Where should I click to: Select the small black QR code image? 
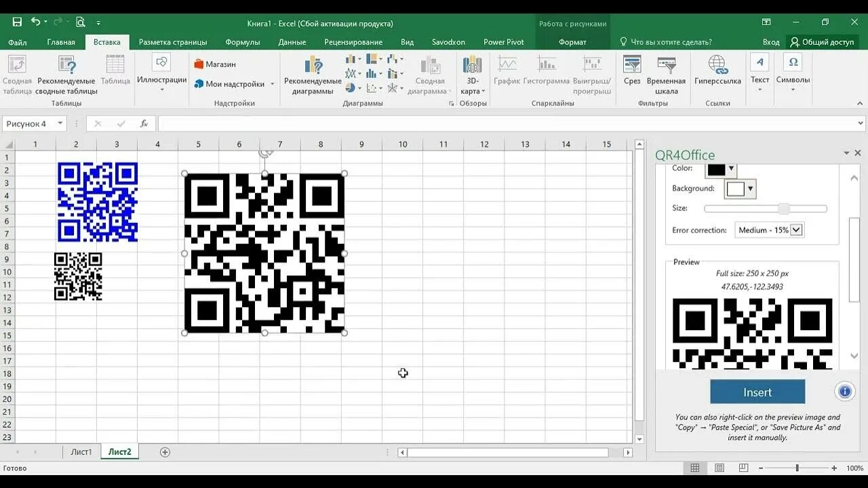pyautogui.click(x=78, y=277)
